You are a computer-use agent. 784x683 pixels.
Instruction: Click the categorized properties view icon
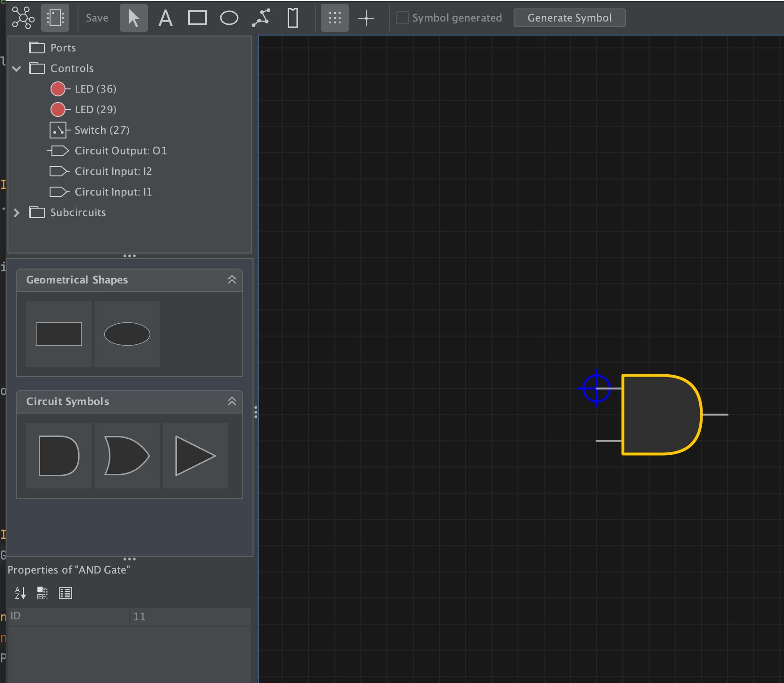pos(43,593)
